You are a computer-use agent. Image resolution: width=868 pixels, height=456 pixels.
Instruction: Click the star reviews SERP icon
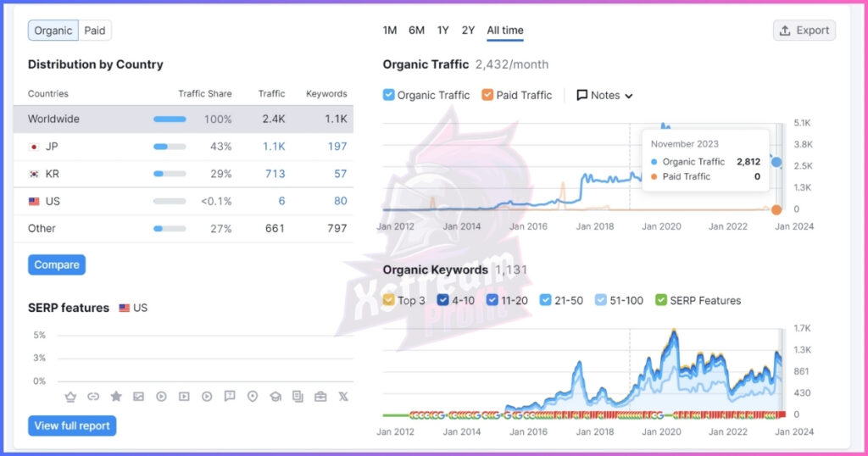(x=116, y=397)
